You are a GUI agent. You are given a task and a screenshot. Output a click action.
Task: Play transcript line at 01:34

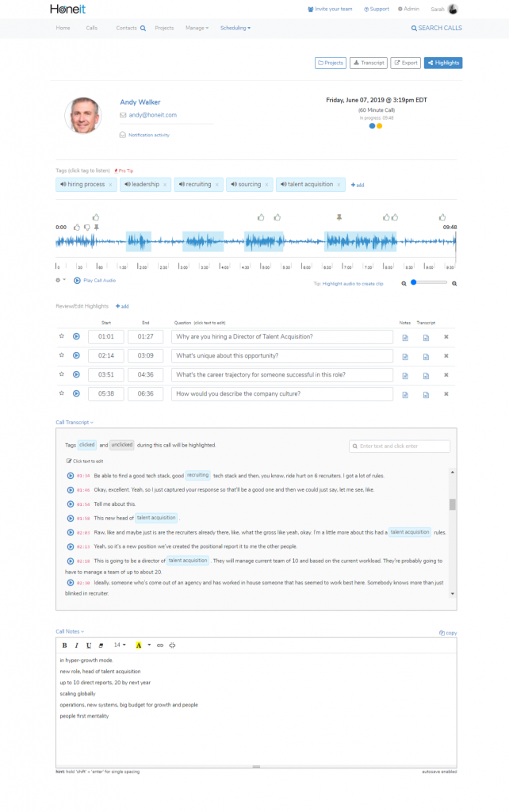point(71,476)
